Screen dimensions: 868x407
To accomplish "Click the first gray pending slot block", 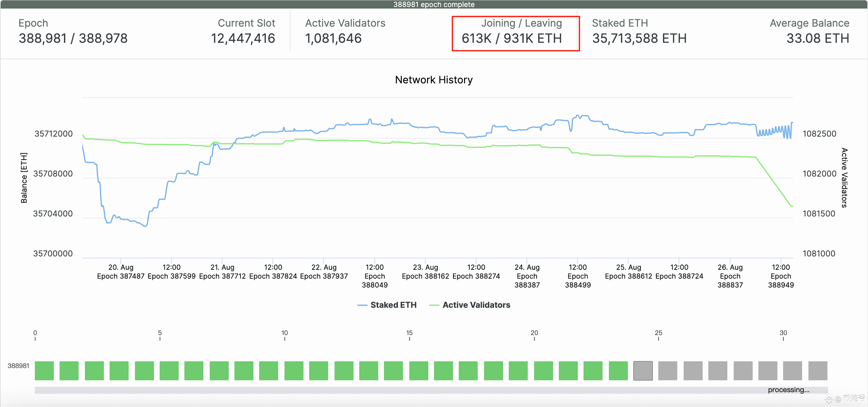I will coord(643,371).
